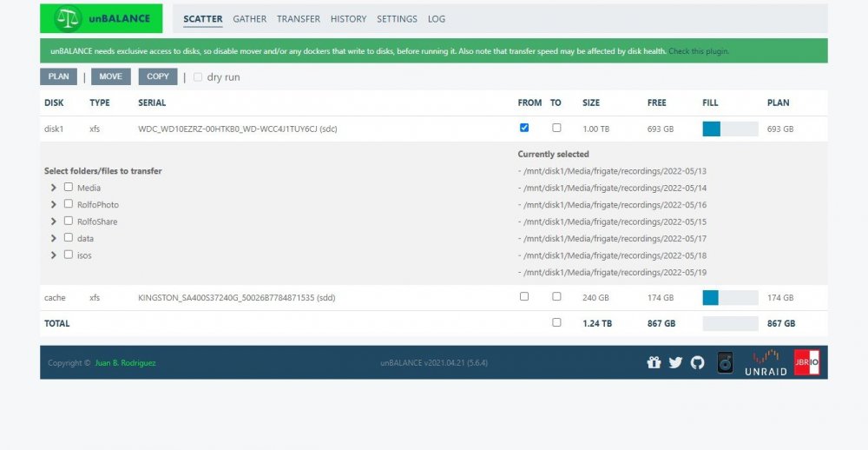The image size is (868, 450).
Task: Click the disk1 size value 1.00 TB
Action: coord(596,129)
